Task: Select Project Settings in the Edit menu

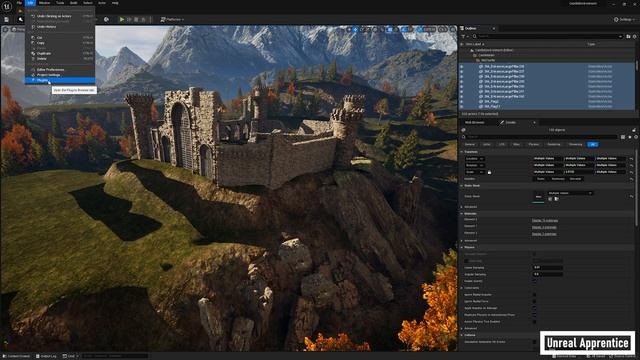Action: click(60, 75)
